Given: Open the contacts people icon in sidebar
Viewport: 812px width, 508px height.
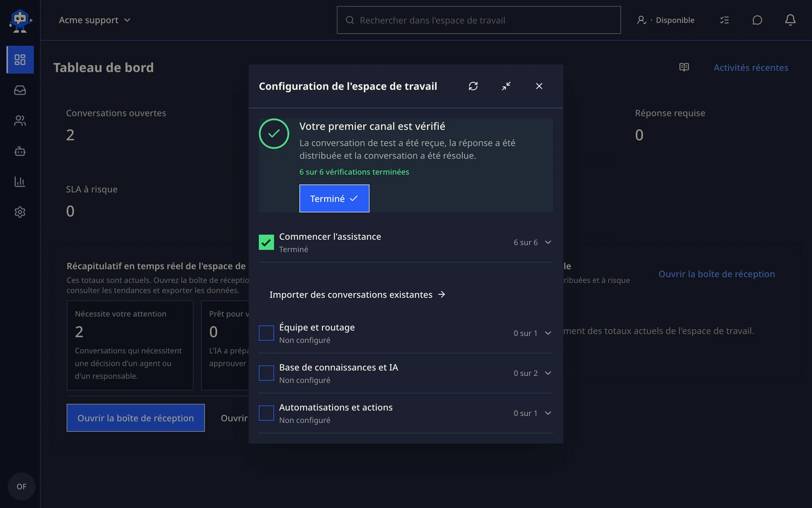Looking at the screenshot, I should click(20, 121).
